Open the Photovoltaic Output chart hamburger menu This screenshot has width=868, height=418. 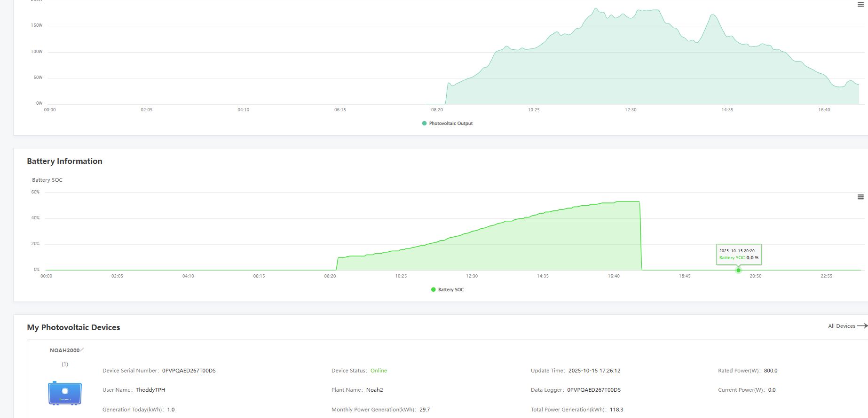(x=860, y=5)
